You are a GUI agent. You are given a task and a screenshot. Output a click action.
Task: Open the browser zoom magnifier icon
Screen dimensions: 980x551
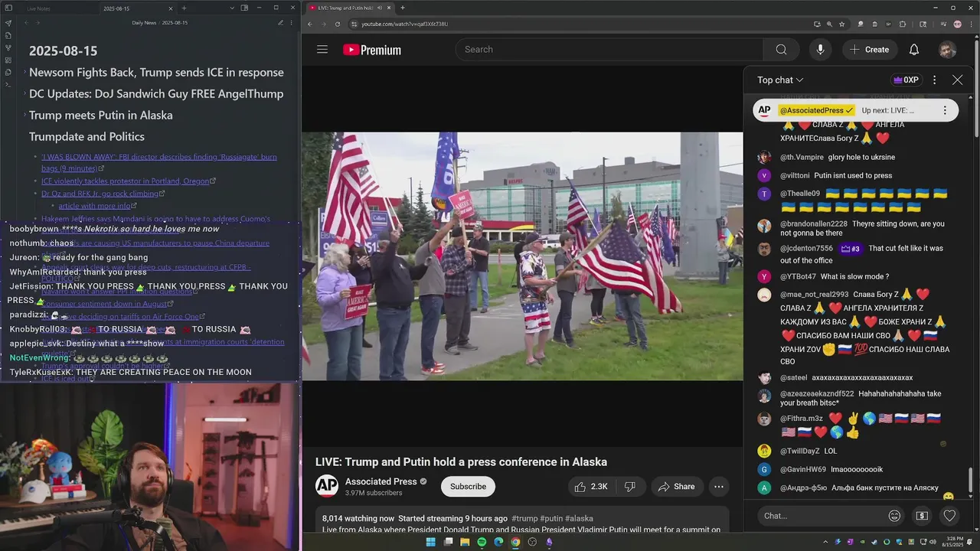click(x=830, y=24)
